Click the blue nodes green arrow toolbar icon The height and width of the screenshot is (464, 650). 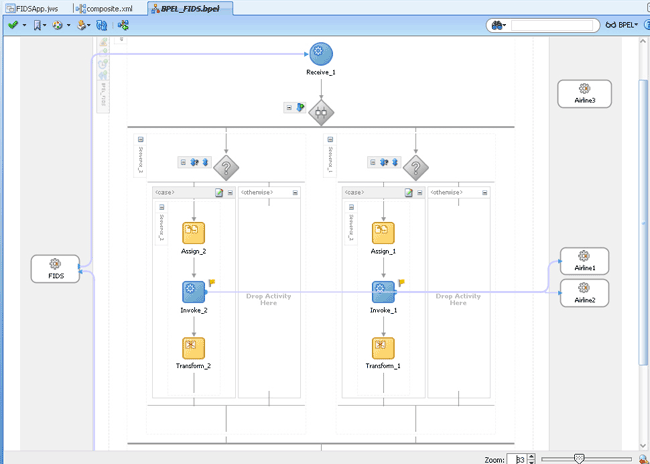click(x=123, y=26)
